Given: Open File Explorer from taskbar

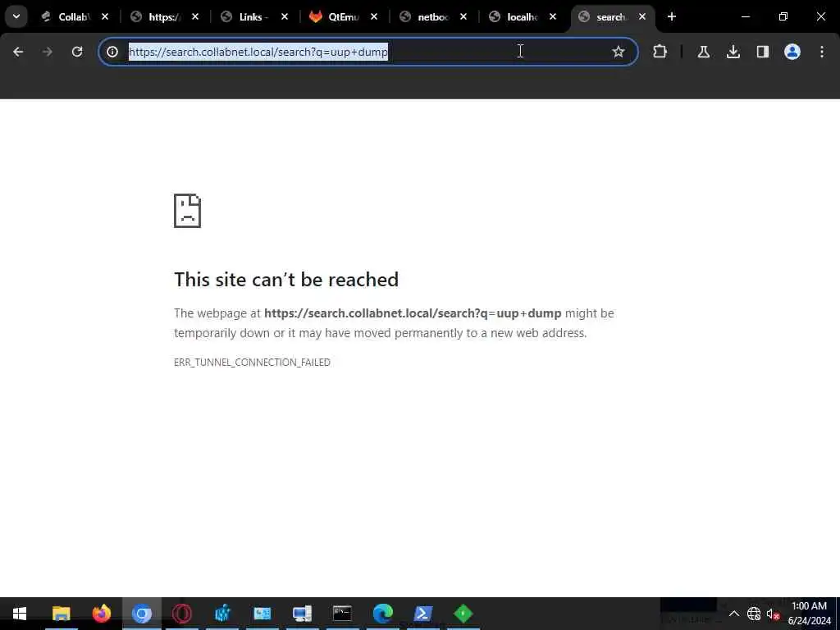Looking at the screenshot, I should click(61, 614).
